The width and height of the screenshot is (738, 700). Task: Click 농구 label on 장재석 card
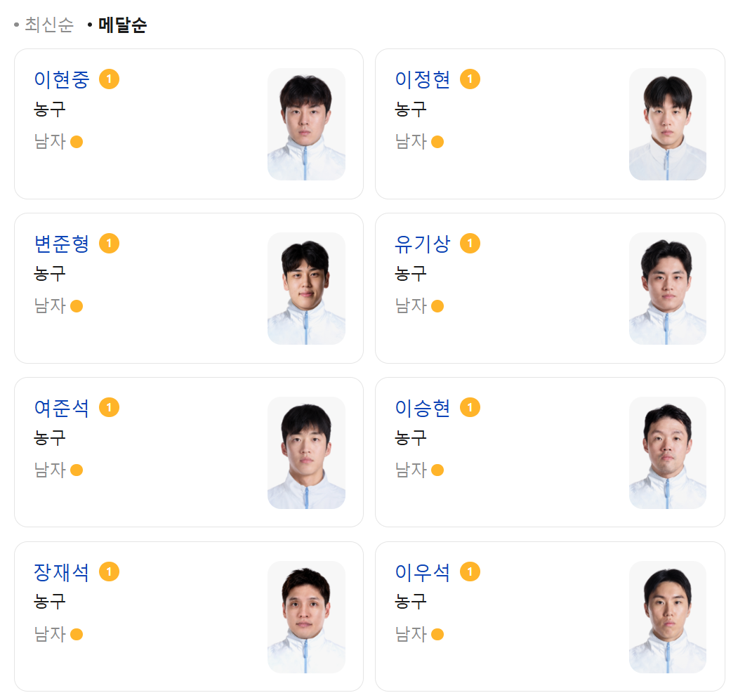click(49, 602)
